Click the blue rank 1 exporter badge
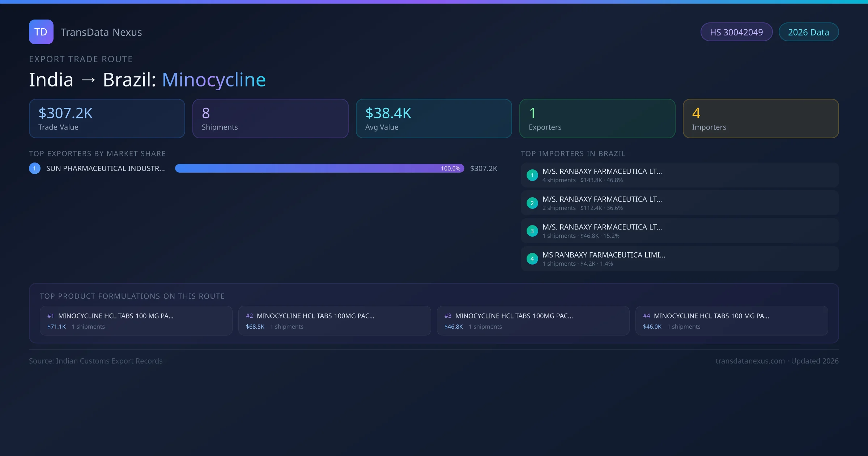 (35, 168)
